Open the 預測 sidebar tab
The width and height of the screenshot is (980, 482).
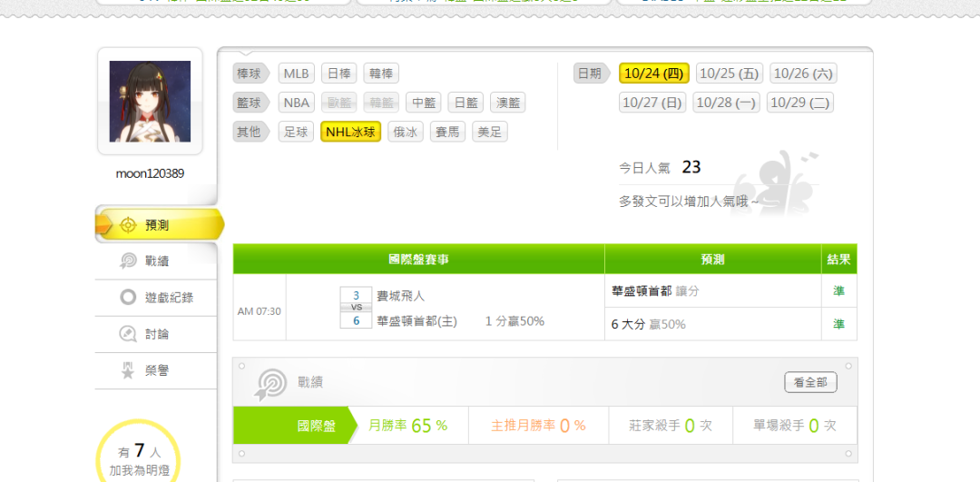159,225
